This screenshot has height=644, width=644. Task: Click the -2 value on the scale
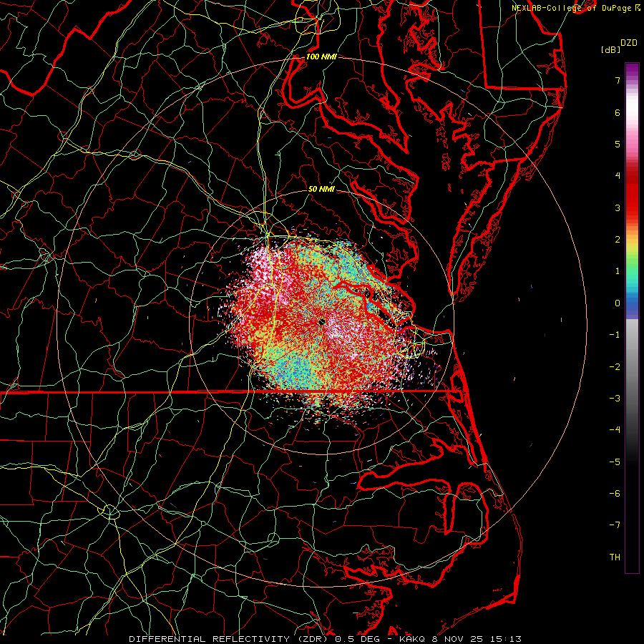coord(615,367)
